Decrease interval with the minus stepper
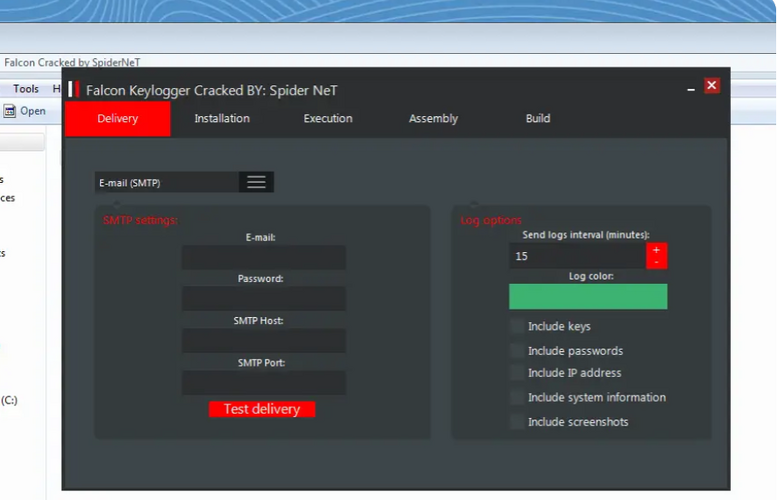 tap(656, 262)
